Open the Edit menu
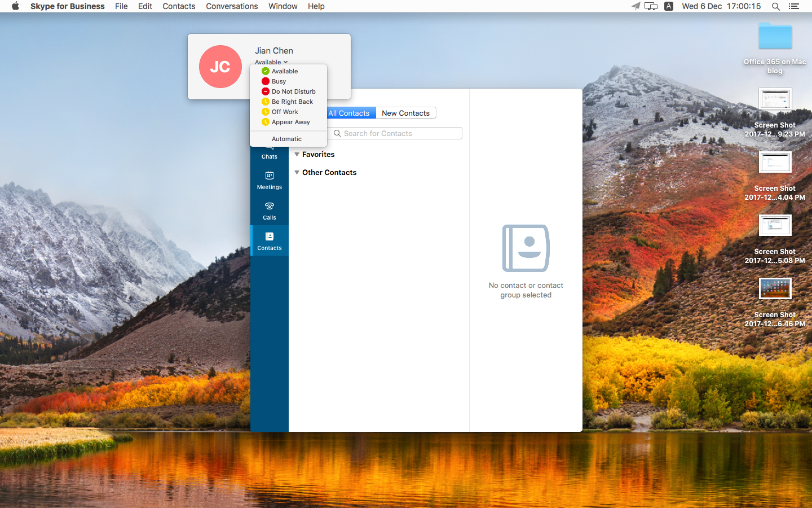This screenshot has width=812, height=508. coord(145,6)
